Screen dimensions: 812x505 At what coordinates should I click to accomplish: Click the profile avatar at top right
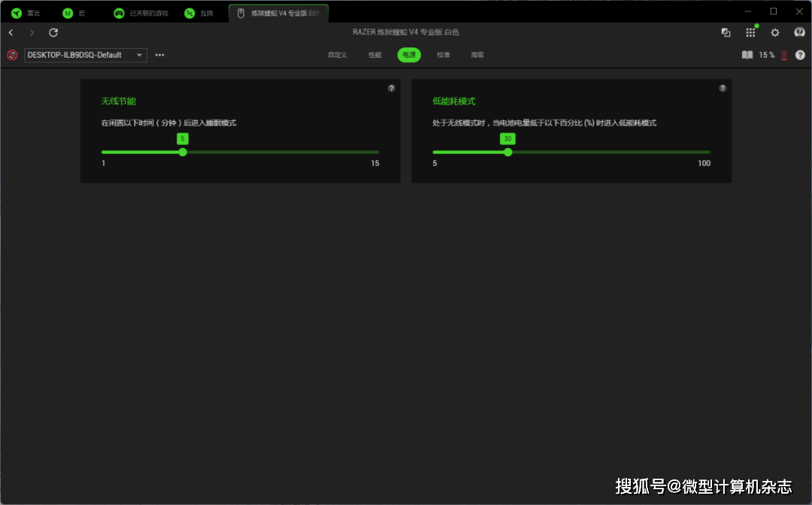pyautogui.click(x=798, y=32)
